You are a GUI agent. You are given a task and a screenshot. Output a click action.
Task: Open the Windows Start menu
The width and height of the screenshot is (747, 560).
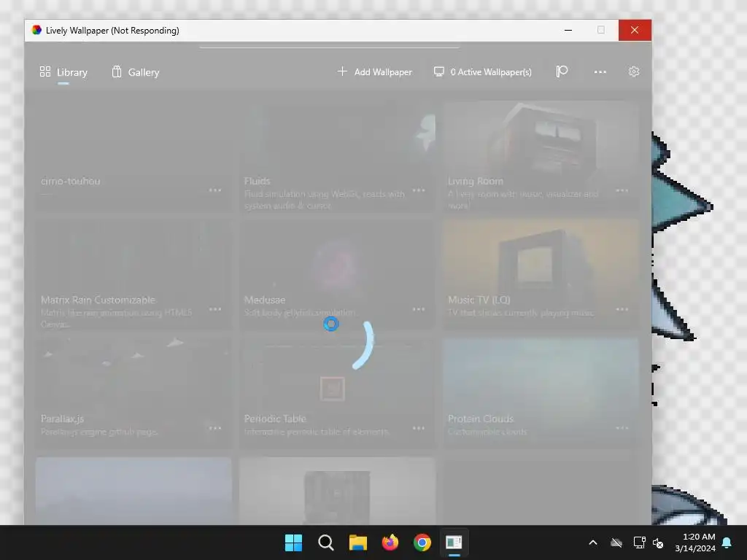pyautogui.click(x=293, y=542)
